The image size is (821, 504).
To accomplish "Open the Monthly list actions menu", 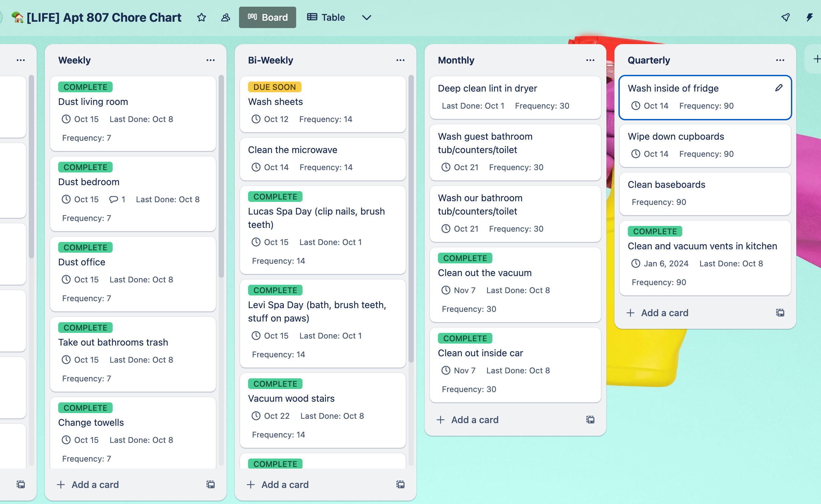I will [590, 60].
